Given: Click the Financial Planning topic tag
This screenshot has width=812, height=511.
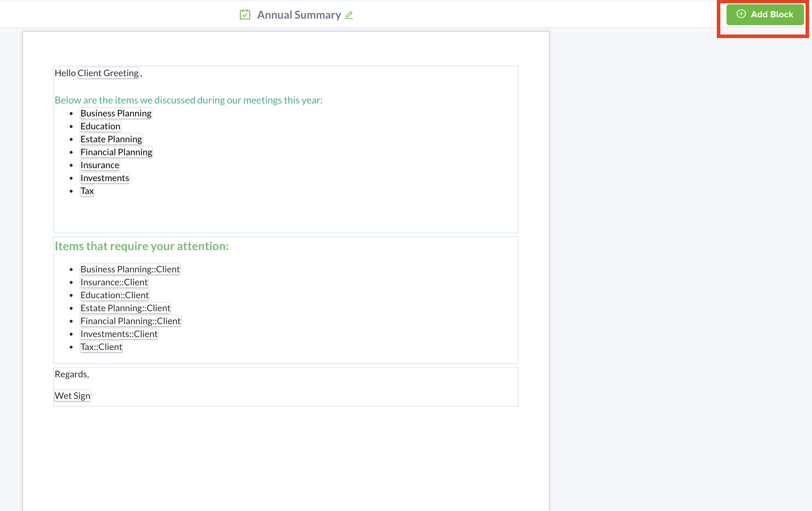Looking at the screenshot, I should [x=116, y=151].
